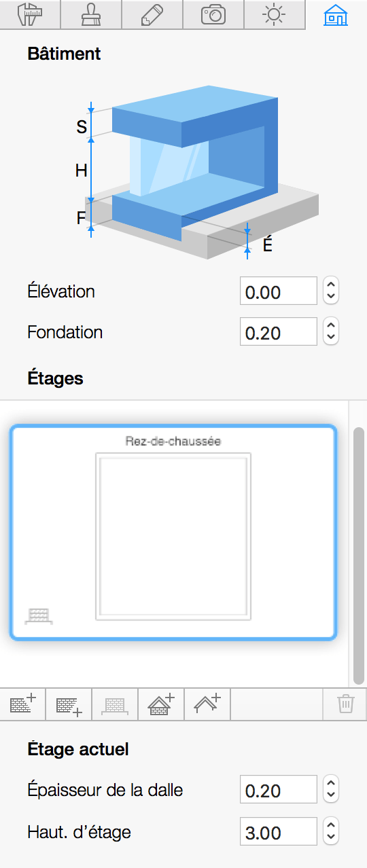
Task: Click the Haut. d'étage value field
Action: click(279, 832)
